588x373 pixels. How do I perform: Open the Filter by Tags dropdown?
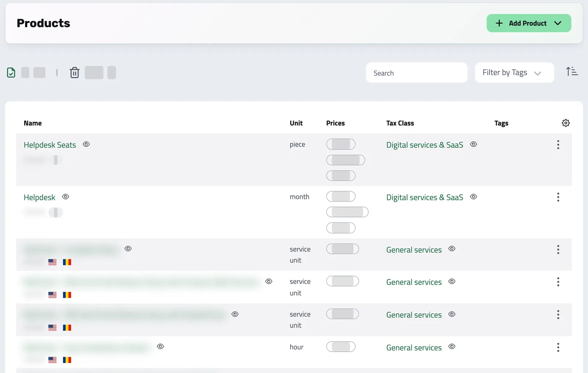click(514, 72)
